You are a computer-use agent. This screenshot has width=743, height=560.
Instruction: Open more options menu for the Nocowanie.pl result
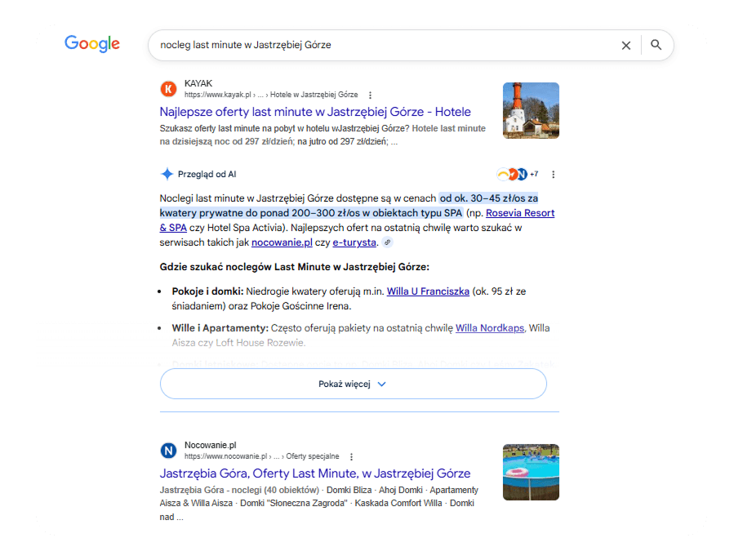[351, 456]
